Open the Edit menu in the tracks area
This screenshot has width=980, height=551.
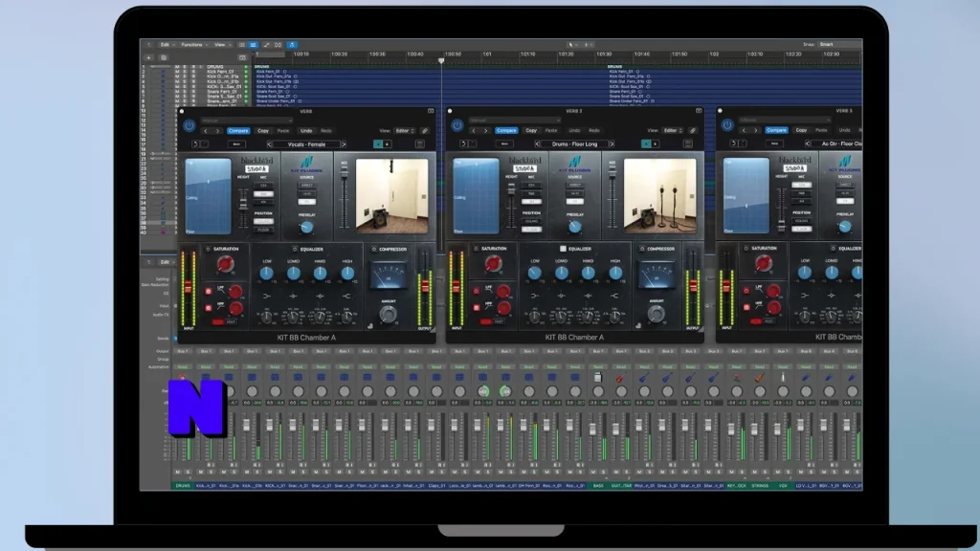click(x=167, y=45)
